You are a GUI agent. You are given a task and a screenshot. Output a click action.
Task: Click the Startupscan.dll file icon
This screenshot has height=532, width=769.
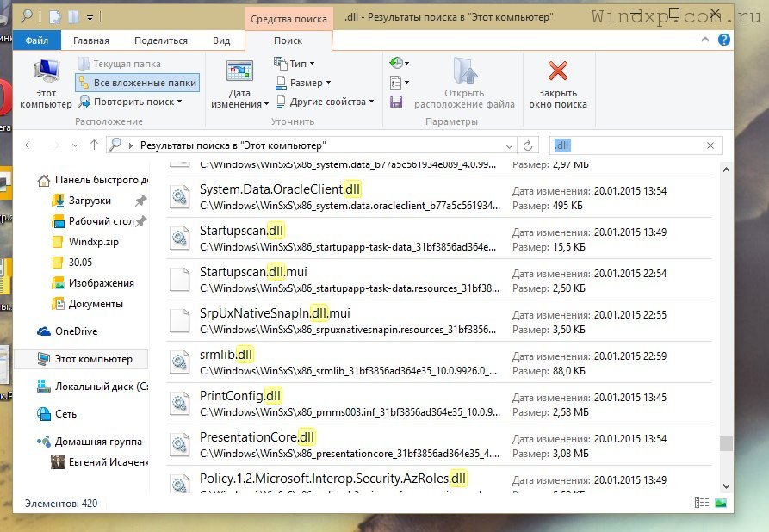pyautogui.click(x=179, y=238)
